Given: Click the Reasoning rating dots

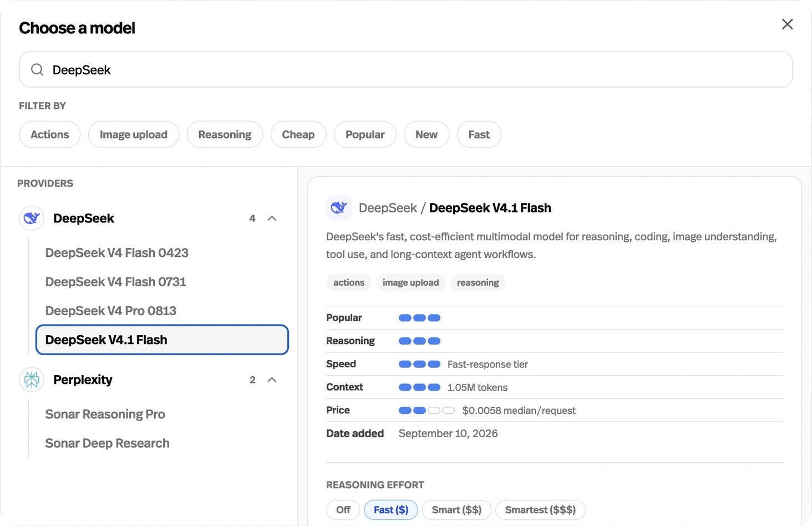Looking at the screenshot, I should (x=419, y=341).
